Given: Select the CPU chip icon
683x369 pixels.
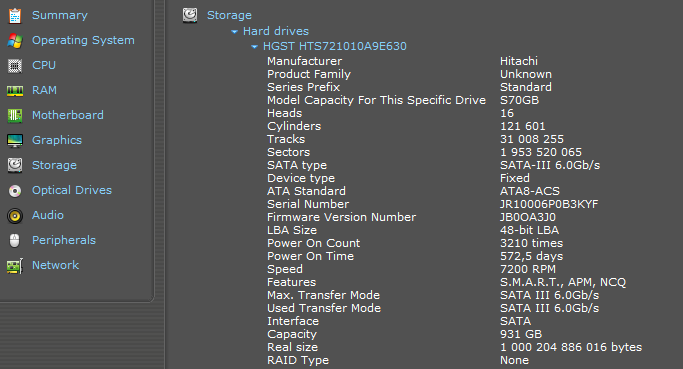Looking at the screenshot, I should 15,66.
